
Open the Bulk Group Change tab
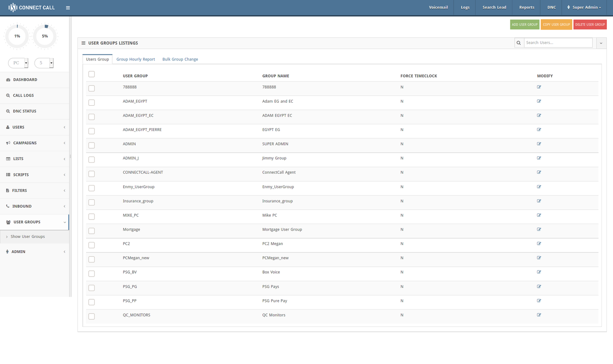[x=180, y=59]
